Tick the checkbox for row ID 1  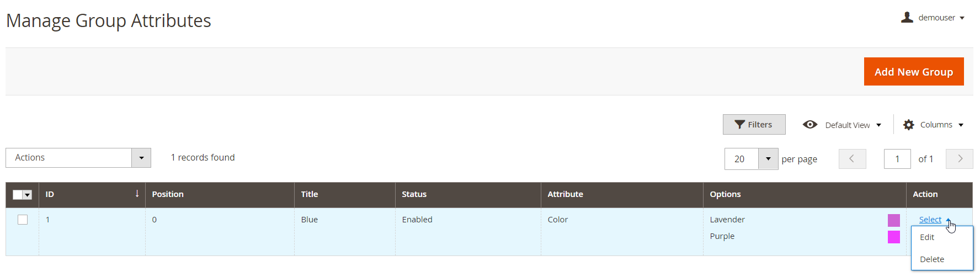(x=23, y=220)
